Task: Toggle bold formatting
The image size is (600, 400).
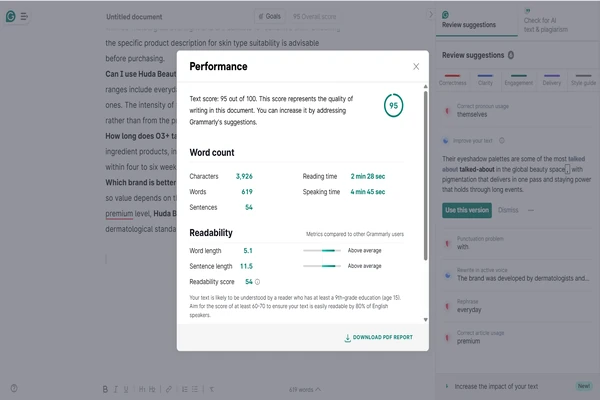Action: point(105,389)
